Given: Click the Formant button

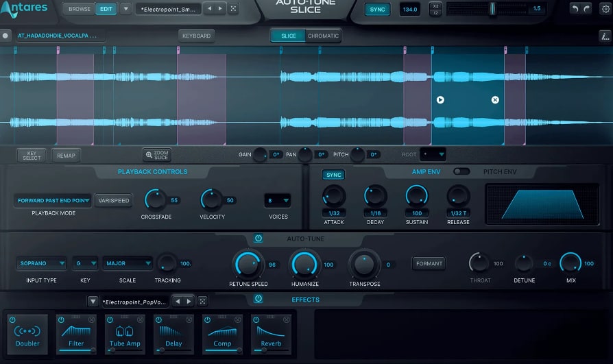Looking at the screenshot, I should point(429,263).
